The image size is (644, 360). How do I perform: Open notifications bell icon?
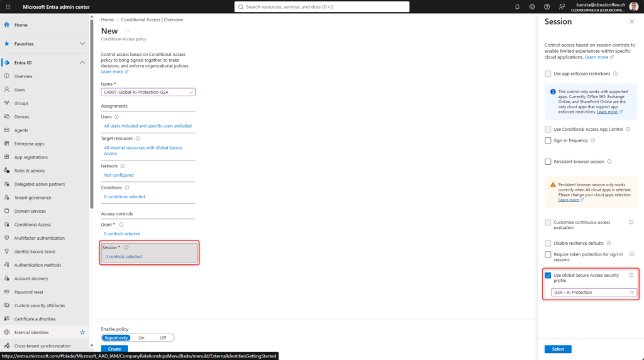click(517, 6)
